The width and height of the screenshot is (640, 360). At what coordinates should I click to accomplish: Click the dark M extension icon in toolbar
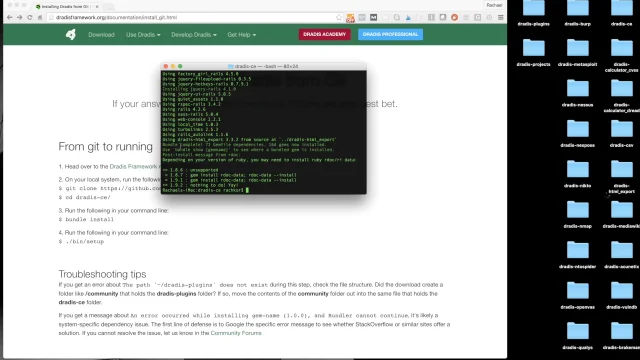[x=373, y=17]
